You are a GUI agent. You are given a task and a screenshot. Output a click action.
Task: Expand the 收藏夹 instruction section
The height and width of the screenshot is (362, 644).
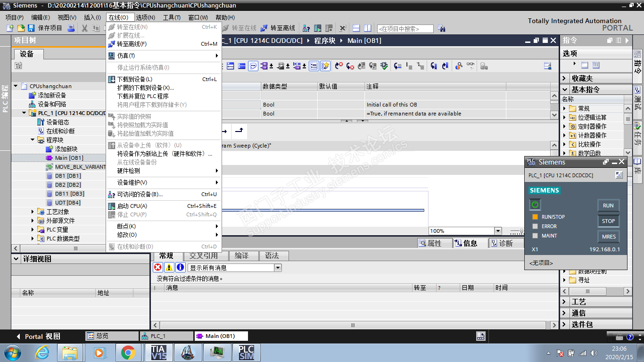click(565, 78)
